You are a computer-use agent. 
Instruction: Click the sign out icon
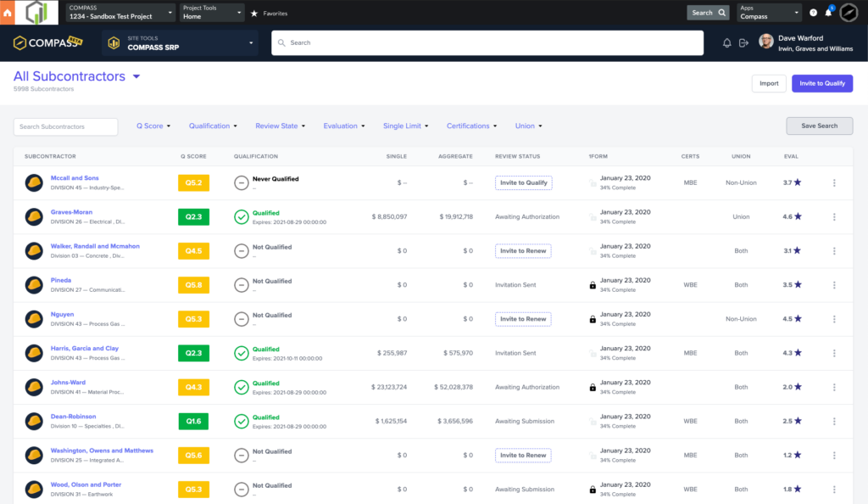tap(743, 42)
